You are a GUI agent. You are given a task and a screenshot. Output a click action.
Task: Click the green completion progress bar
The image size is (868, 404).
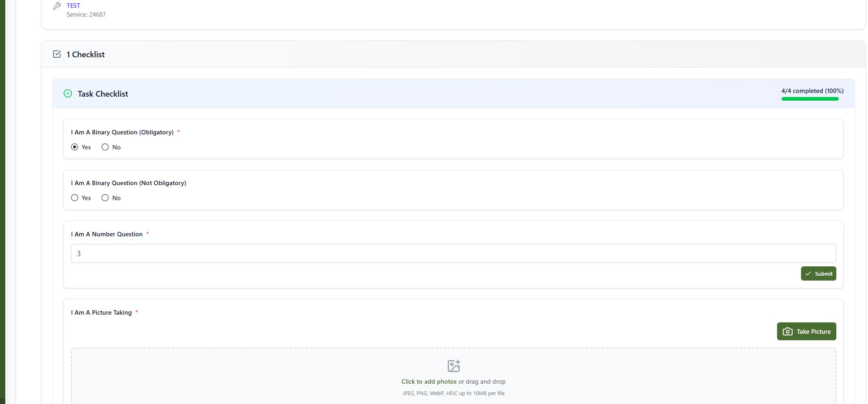tap(810, 99)
